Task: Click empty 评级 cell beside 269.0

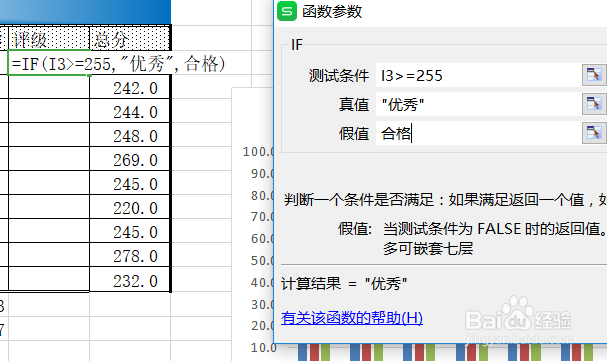Action: (49, 159)
